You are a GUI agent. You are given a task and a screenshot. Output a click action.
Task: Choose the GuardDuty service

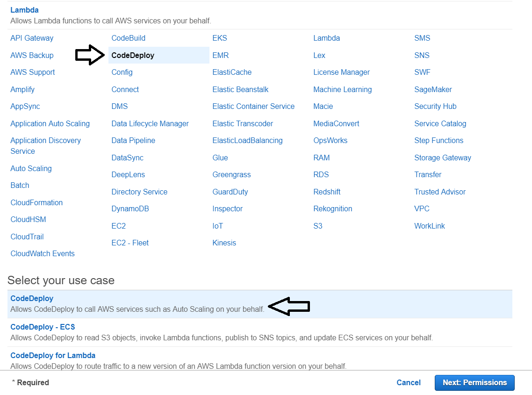click(x=230, y=192)
